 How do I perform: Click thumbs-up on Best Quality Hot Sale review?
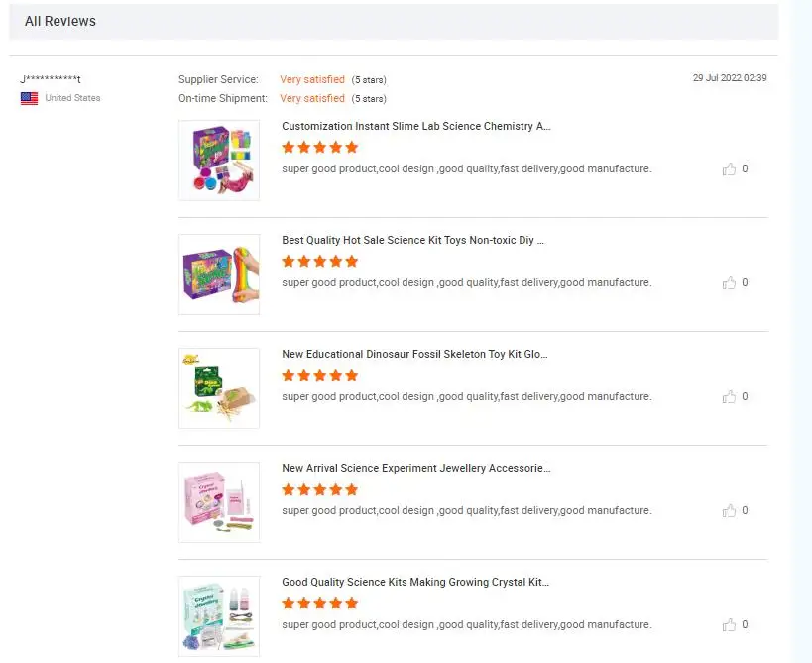pos(730,283)
